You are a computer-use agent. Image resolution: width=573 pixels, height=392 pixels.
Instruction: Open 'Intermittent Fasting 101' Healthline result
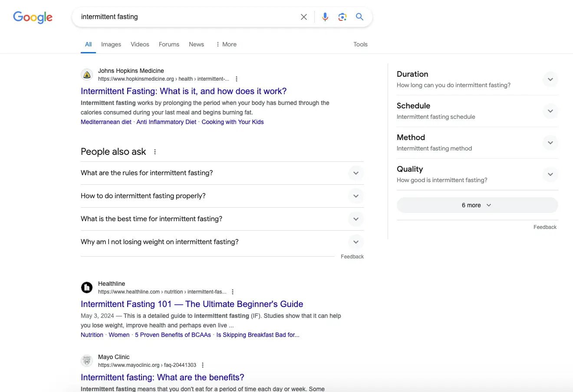click(x=192, y=304)
